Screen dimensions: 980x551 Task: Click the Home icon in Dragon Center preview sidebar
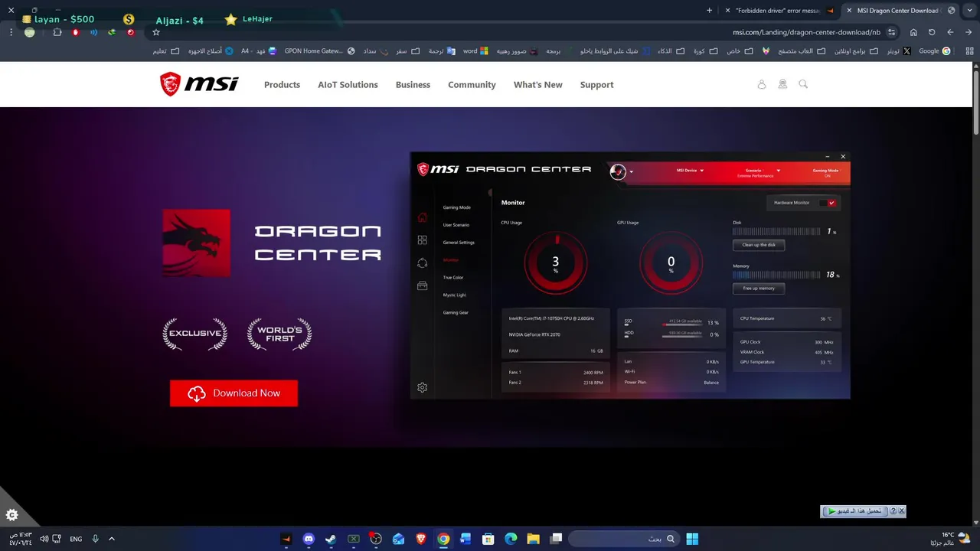pyautogui.click(x=422, y=217)
